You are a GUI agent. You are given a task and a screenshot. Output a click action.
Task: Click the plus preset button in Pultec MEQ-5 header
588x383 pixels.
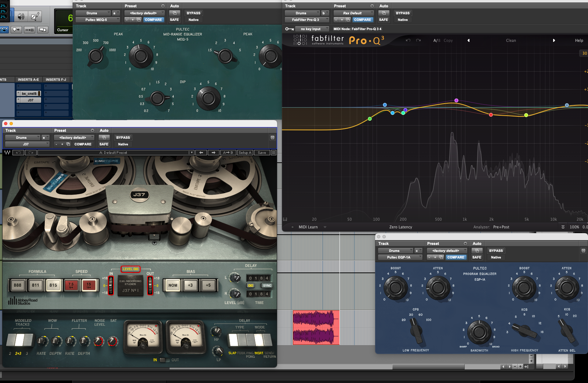[x=133, y=20]
